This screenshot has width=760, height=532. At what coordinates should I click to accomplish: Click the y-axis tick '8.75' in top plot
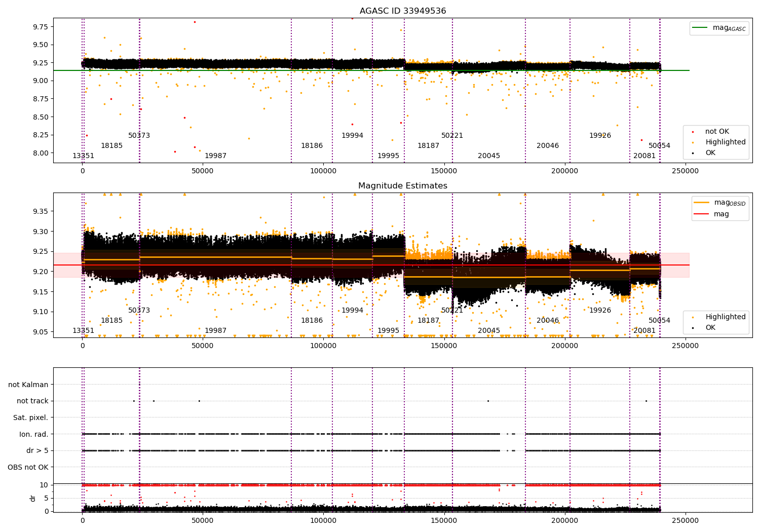pyautogui.click(x=40, y=99)
